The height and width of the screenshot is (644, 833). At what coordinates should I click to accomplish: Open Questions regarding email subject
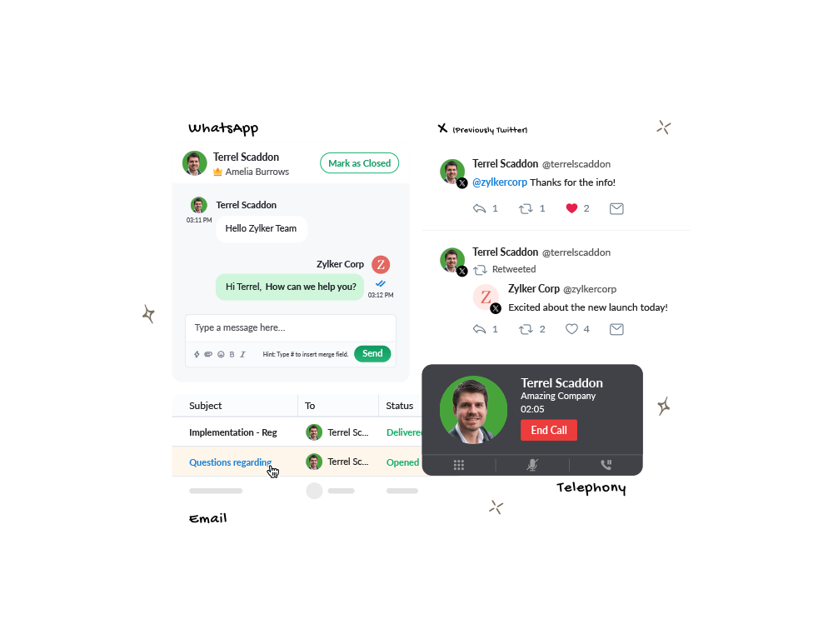click(230, 462)
